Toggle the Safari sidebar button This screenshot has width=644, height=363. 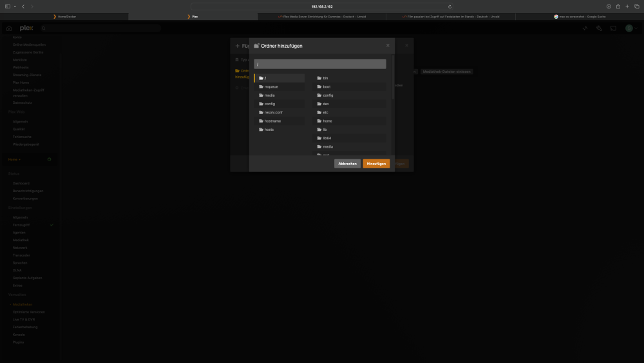[x=7, y=6]
